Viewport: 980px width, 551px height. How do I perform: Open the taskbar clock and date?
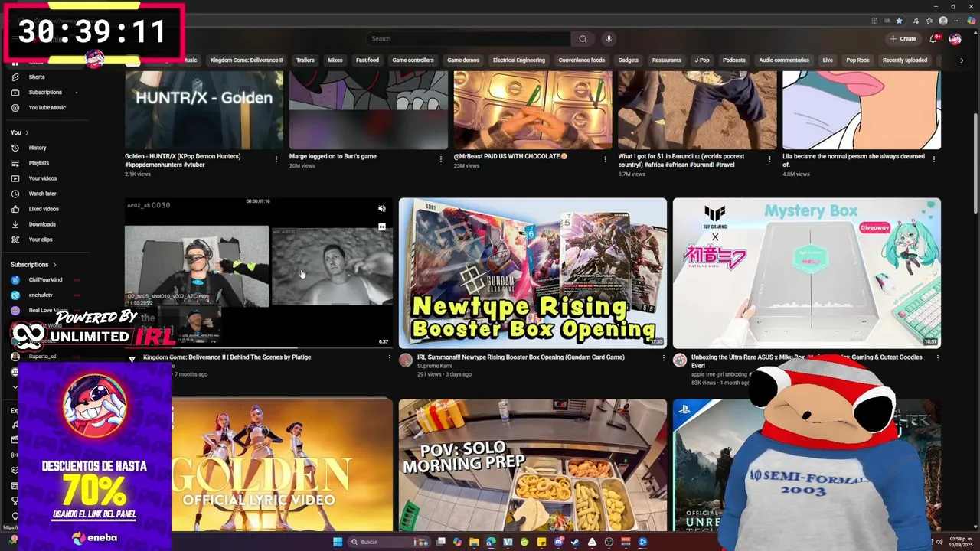coord(960,542)
